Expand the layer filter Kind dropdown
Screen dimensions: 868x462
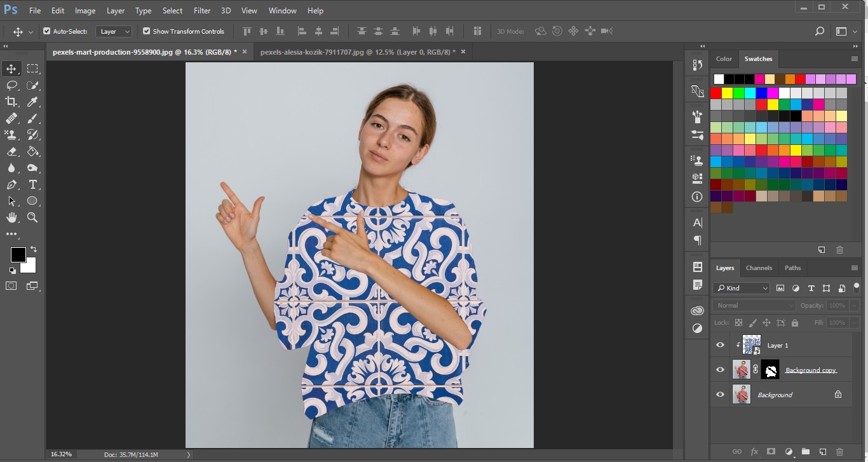[742, 288]
